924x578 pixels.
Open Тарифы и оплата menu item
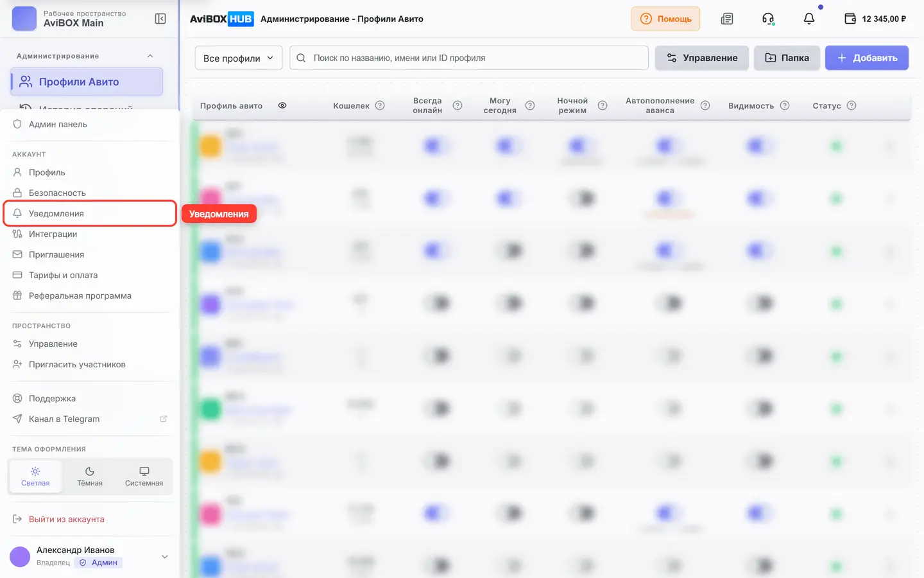90,275
